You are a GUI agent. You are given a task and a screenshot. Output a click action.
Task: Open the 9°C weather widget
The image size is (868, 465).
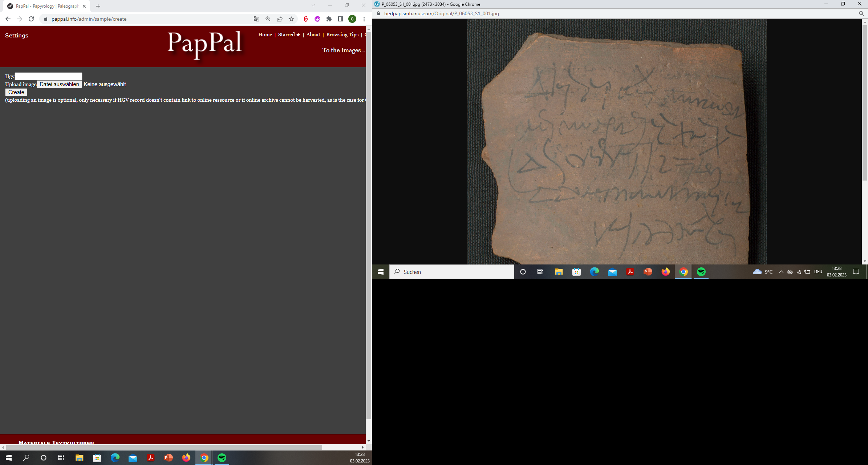click(x=763, y=272)
